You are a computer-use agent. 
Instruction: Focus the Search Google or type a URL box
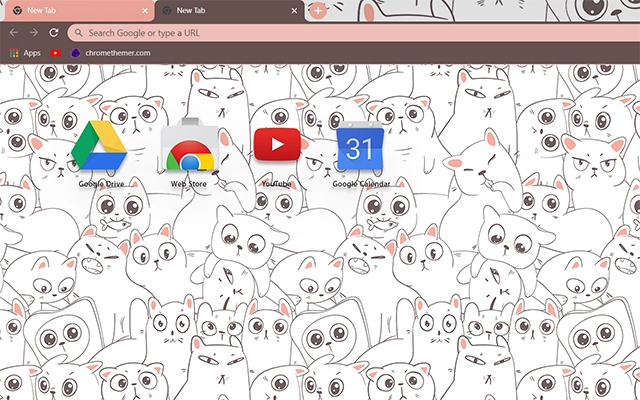[353, 33]
